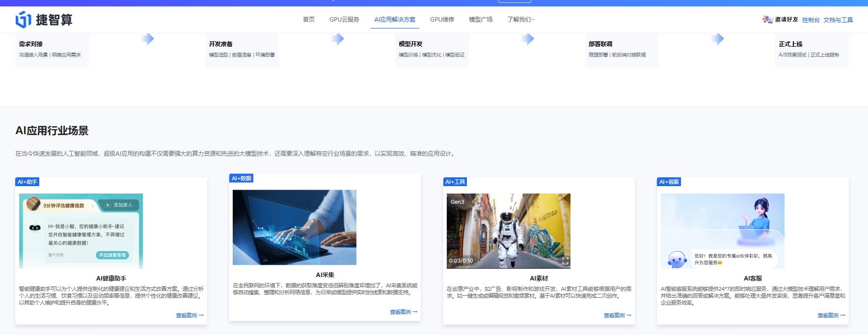Open the GPU维修 navigation item
The image size is (868, 335).
442,20
